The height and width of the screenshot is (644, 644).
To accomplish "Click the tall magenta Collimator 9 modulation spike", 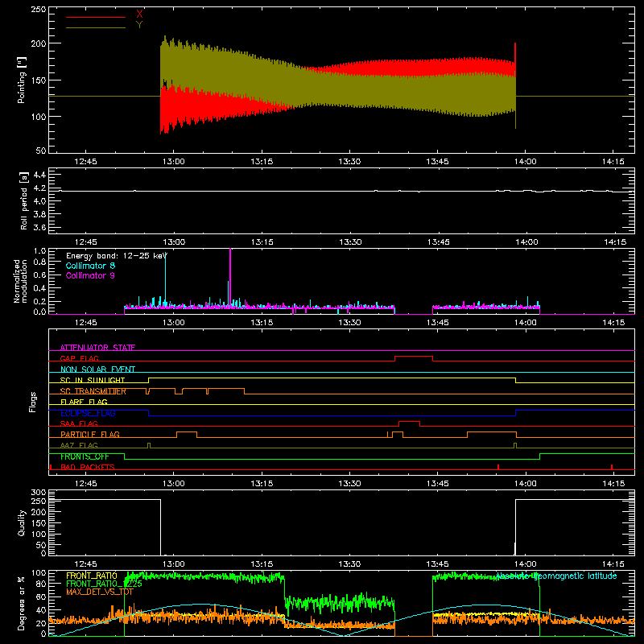I will click(230, 279).
